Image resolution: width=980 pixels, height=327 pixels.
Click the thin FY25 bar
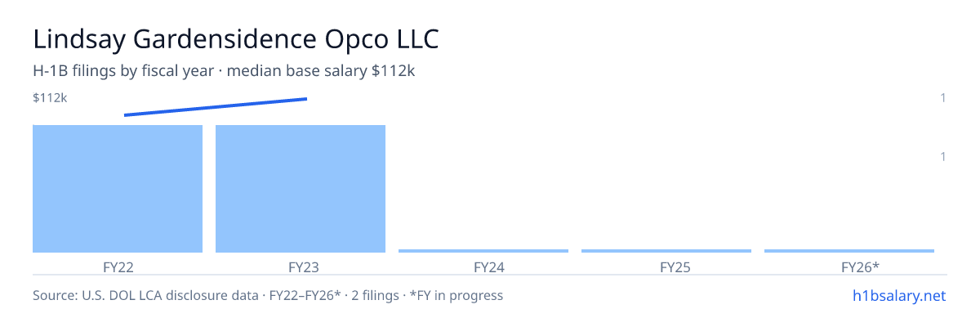coord(666,251)
